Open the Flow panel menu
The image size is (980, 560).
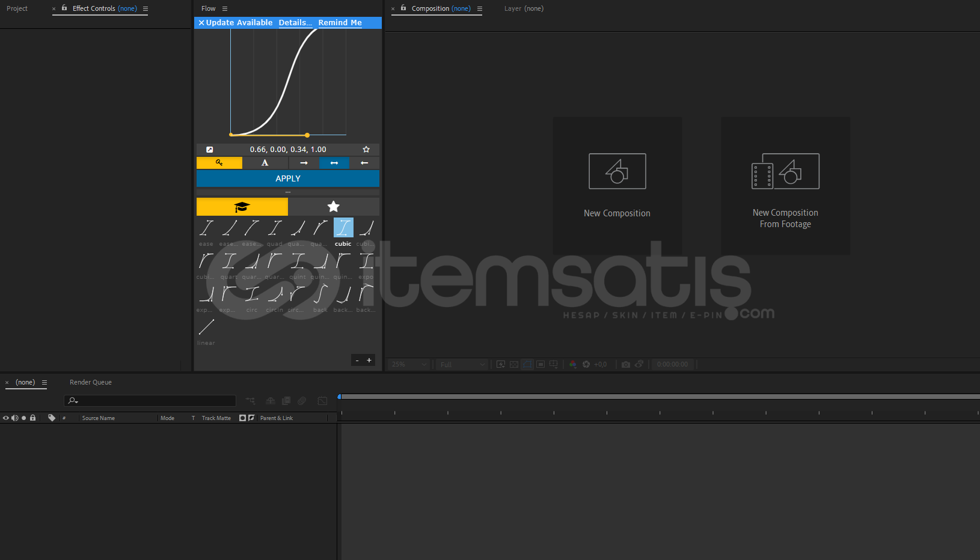pyautogui.click(x=225, y=8)
